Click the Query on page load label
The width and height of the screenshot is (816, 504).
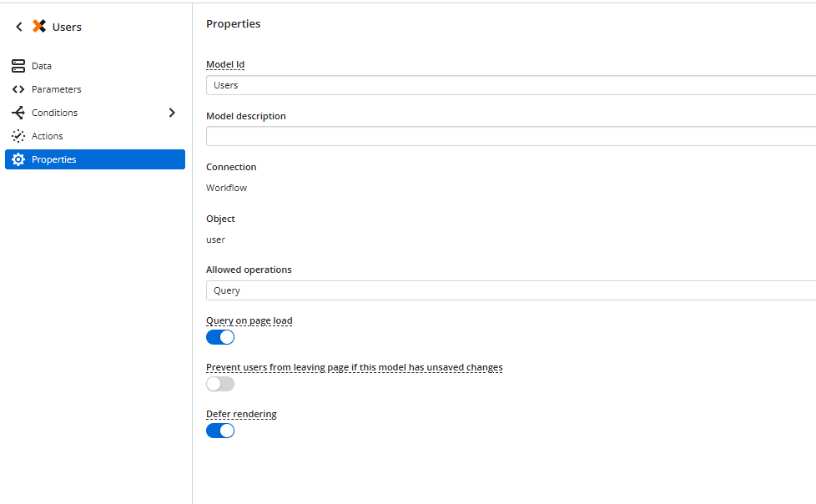[249, 320]
